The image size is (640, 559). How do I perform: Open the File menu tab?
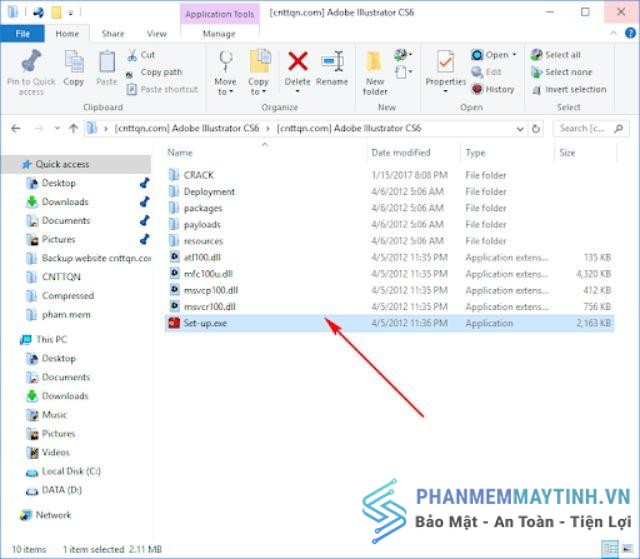pos(22,34)
